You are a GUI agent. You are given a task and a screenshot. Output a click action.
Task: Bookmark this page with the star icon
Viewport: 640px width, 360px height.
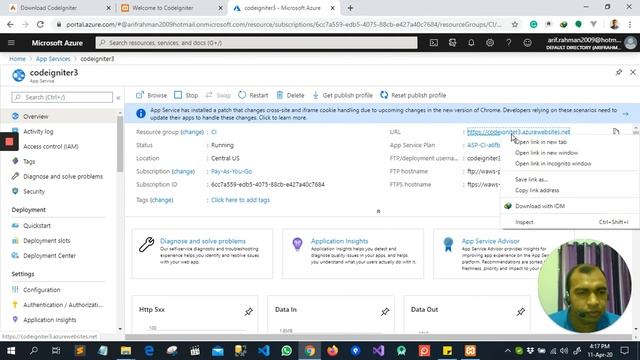[515, 24]
